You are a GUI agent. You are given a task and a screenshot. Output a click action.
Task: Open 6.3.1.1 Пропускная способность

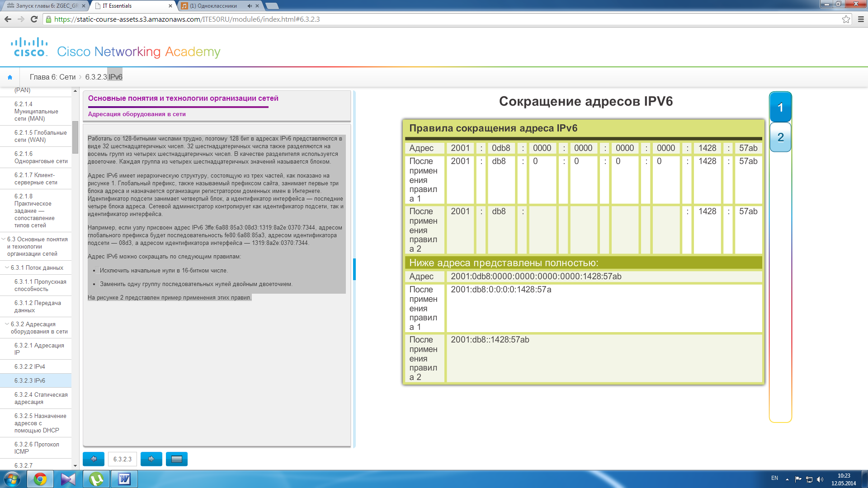pyautogui.click(x=36, y=285)
